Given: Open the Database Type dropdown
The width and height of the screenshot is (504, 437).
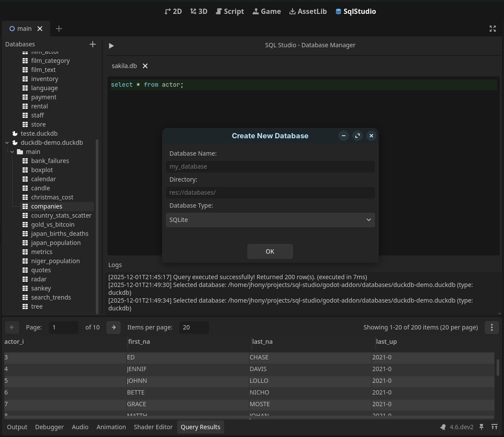Looking at the screenshot, I should (x=270, y=220).
